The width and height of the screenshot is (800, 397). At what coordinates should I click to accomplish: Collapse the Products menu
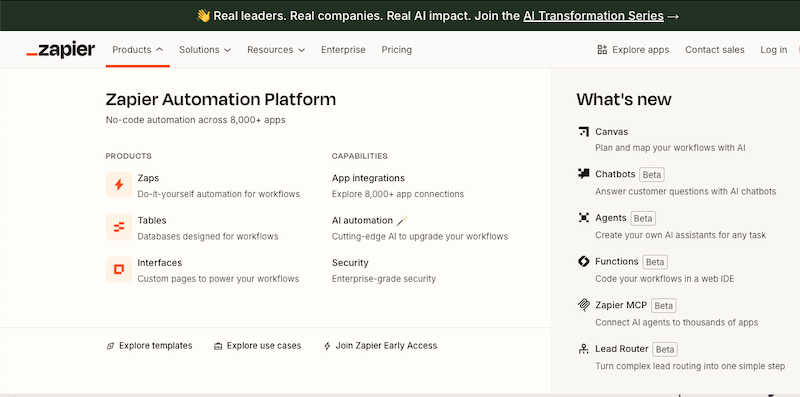click(138, 49)
